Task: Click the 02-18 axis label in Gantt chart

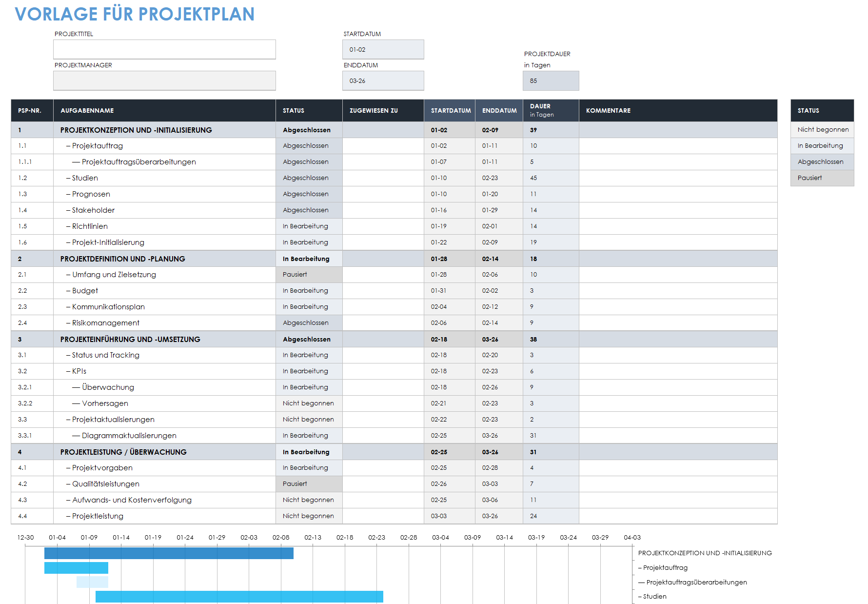Action: click(x=345, y=538)
